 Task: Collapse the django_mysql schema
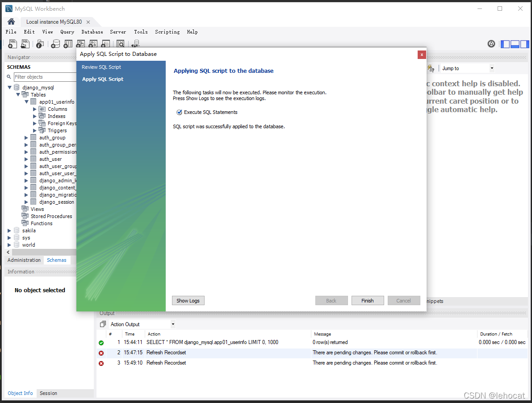tap(9, 88)
